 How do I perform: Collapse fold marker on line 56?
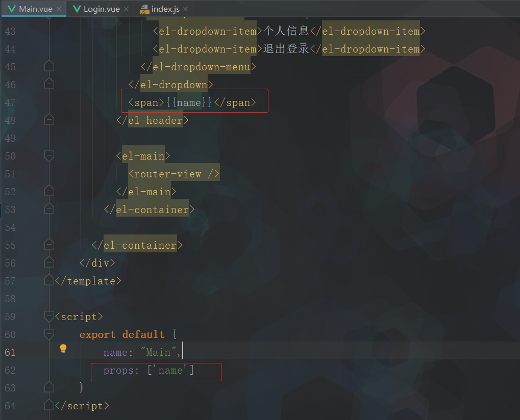pos(49,262)
